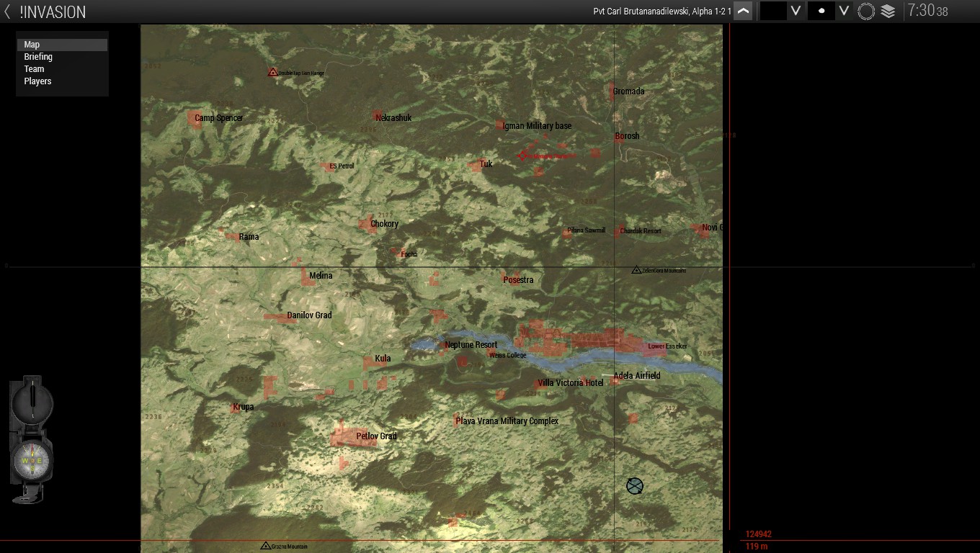
Task: Open the Map section
Action: (x=62, y=45)
